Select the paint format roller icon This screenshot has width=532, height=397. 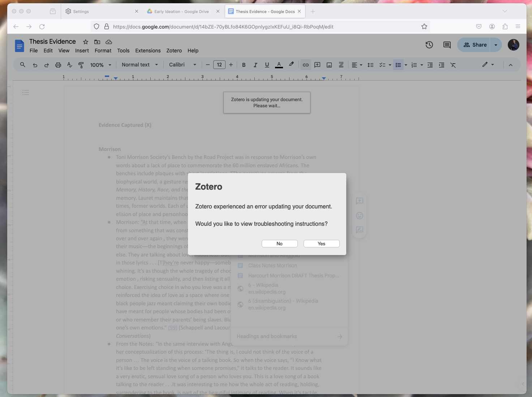[x=81, y=65]
